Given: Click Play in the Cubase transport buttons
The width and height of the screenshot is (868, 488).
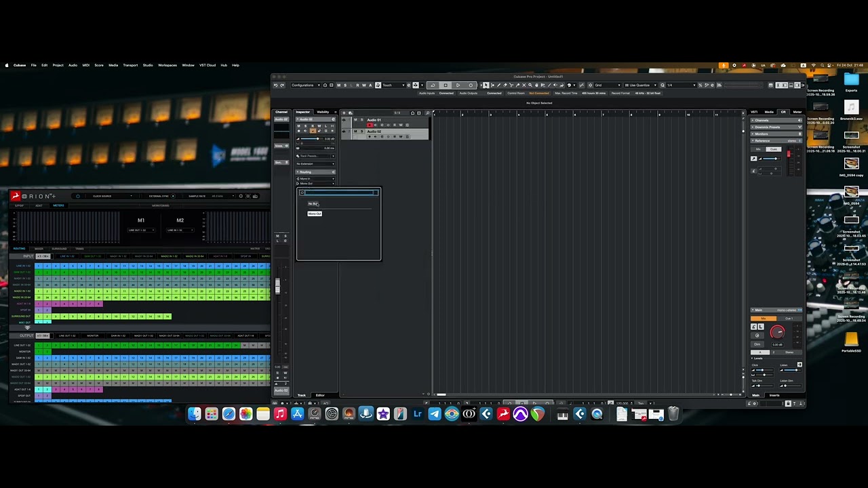Looking at the screenshot, I should (458, 85).
